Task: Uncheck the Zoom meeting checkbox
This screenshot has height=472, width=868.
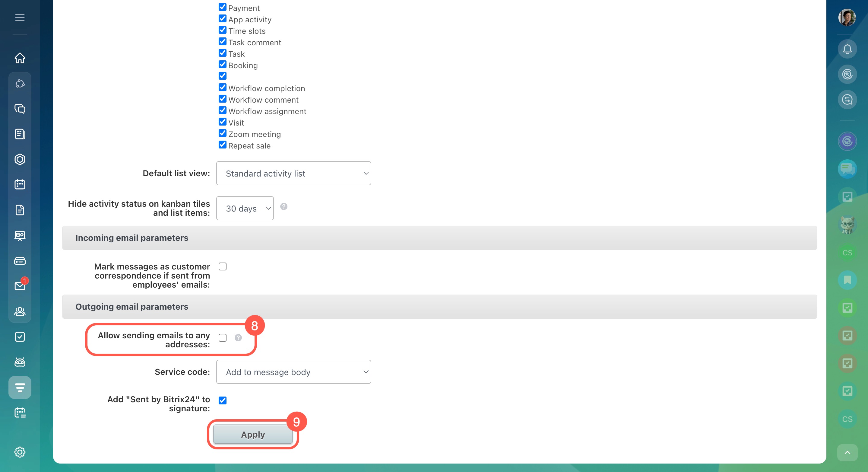Action: pos(222,133)
